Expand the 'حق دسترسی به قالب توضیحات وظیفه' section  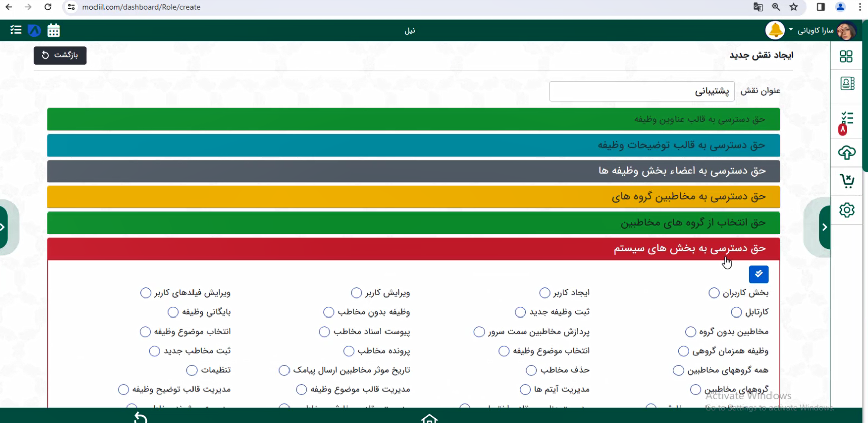[x=413, y=145]
